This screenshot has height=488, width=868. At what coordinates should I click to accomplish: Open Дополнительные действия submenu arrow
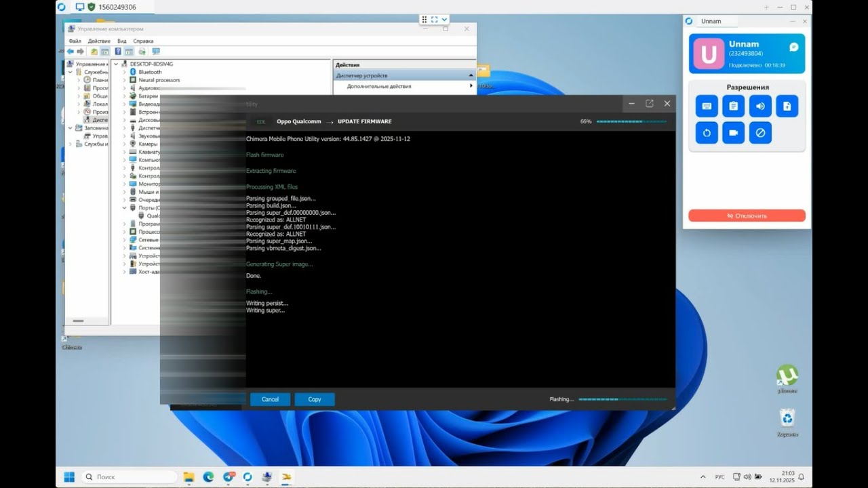pos(471,86)
